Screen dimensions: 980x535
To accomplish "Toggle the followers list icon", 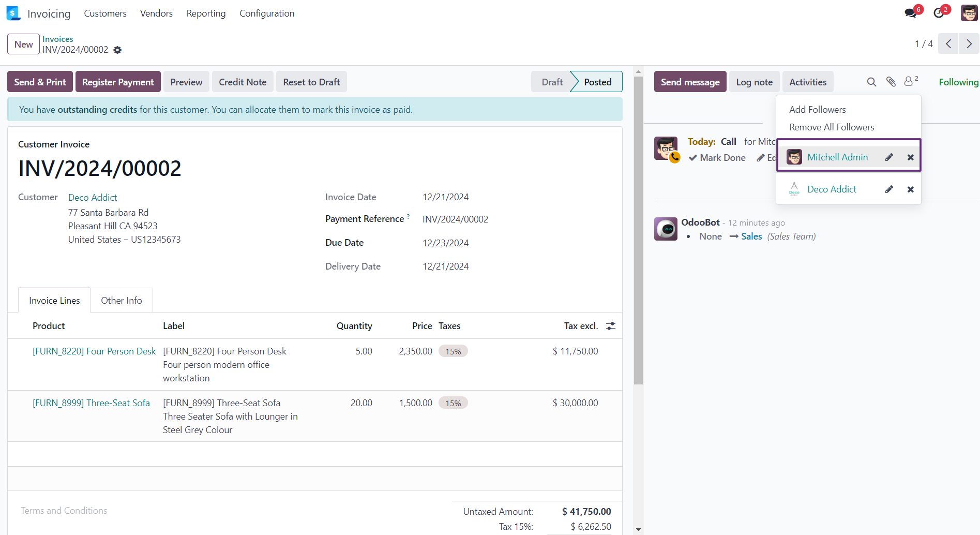I will [x=911, y=81].
